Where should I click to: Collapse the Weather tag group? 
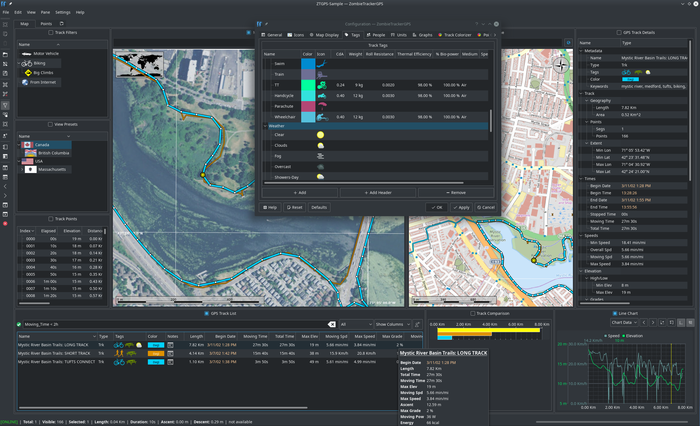tap(266, 126)
